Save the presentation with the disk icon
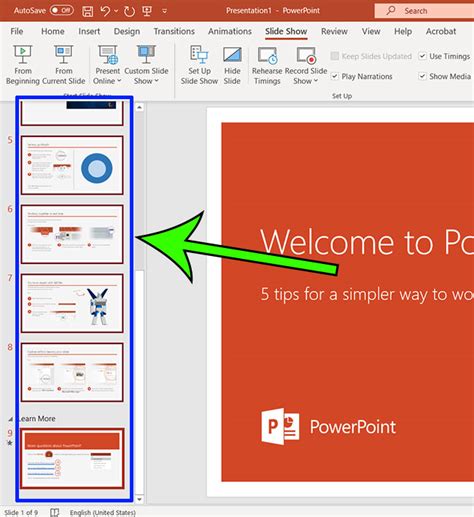 [x=88, y=11]
